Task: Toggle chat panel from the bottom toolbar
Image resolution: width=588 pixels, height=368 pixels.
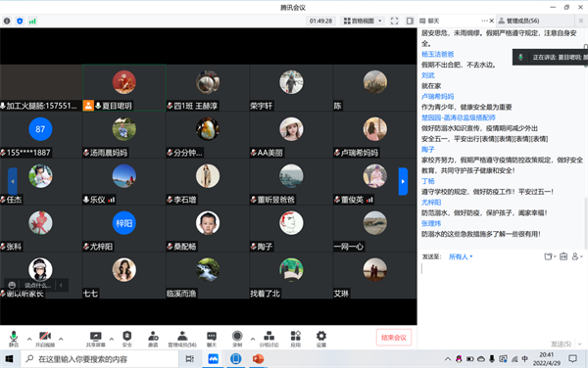Action: (212, 339)
